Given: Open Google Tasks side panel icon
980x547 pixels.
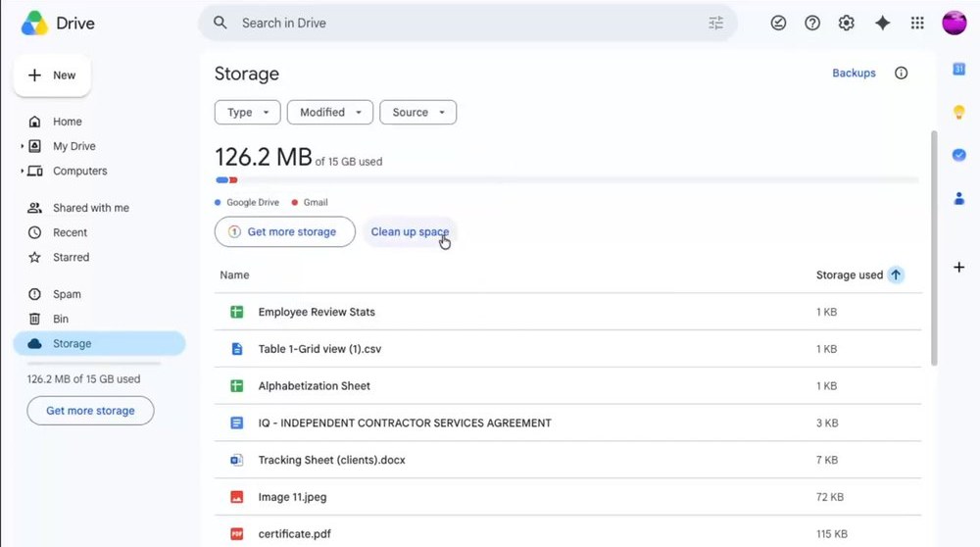Looking at the screenshot, I should click(958, 155).
